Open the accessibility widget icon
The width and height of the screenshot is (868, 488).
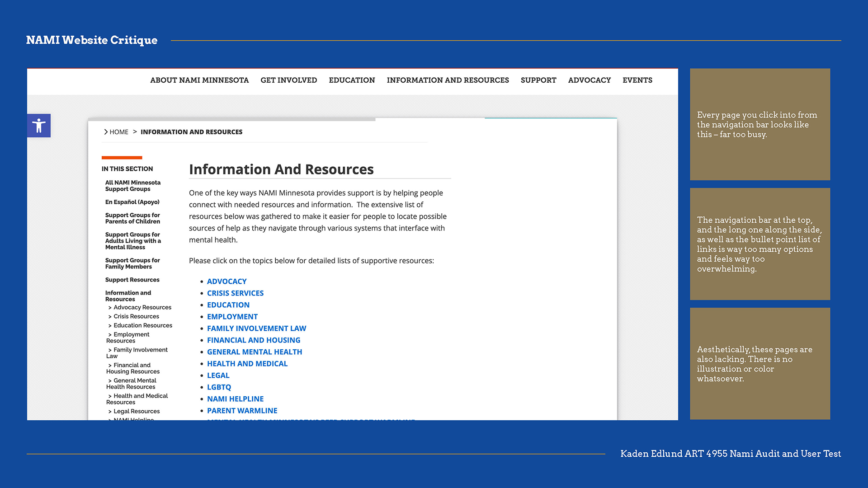(39, 126)
